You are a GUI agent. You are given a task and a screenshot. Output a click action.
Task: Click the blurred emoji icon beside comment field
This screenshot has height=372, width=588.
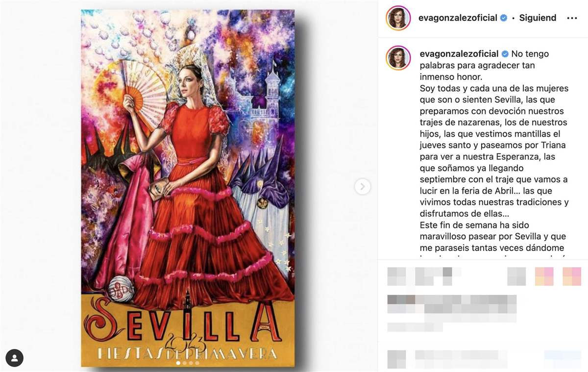click(x=396, y=359)
